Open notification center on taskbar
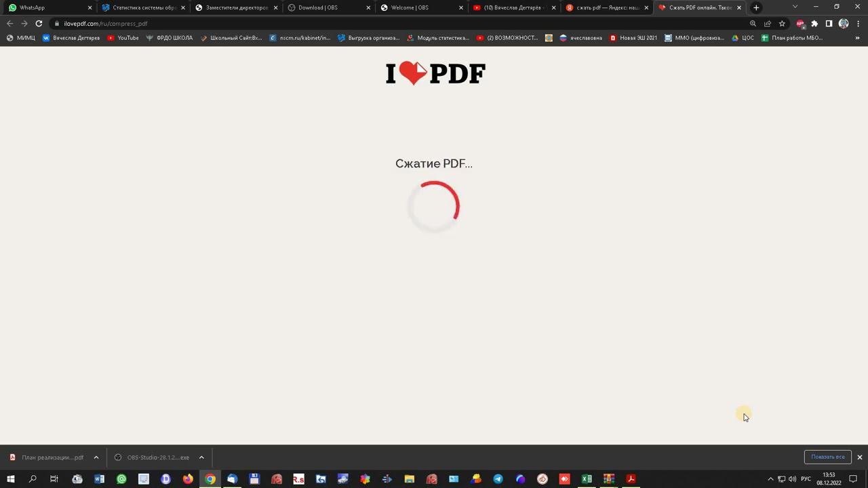The image size is (868, 488). click(853, 479)
